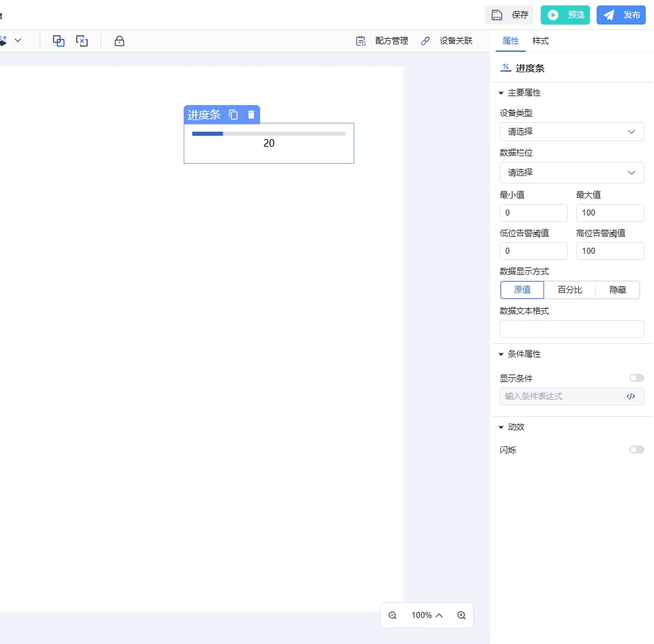Copy the 进度条 component using copy icon
Image resolution: width=654 pixels, height=644 pixels.
click(233, 115)
